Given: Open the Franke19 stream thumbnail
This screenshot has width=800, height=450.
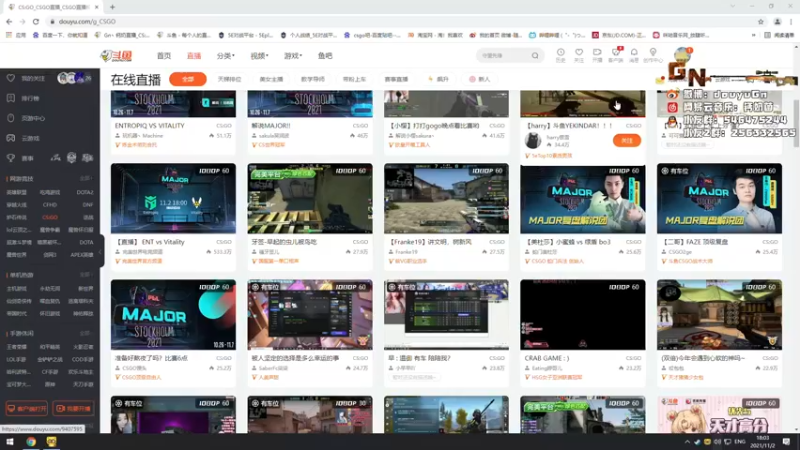Looking at the screenshot, I should click(x=446, y=198).
